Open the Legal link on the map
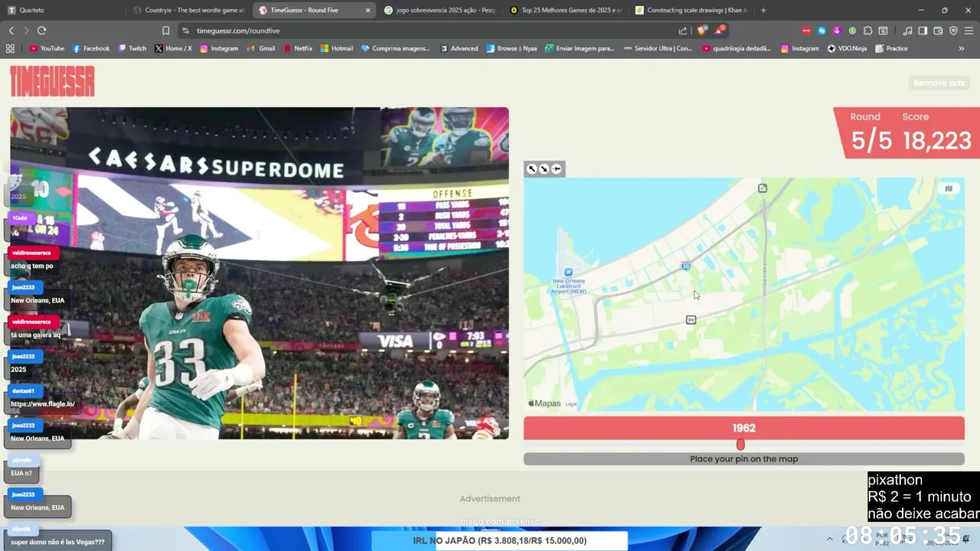Image resolution: width=980 pixels, height=551 pixels. tap(571, 404)
